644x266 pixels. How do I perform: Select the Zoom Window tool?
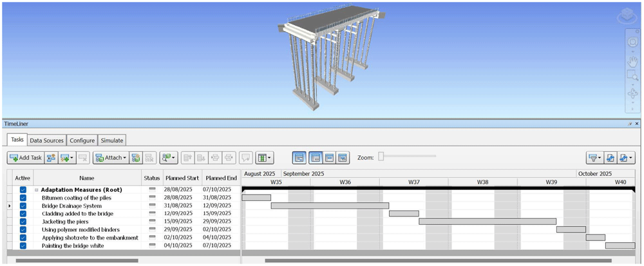click(x=632, y=77)
